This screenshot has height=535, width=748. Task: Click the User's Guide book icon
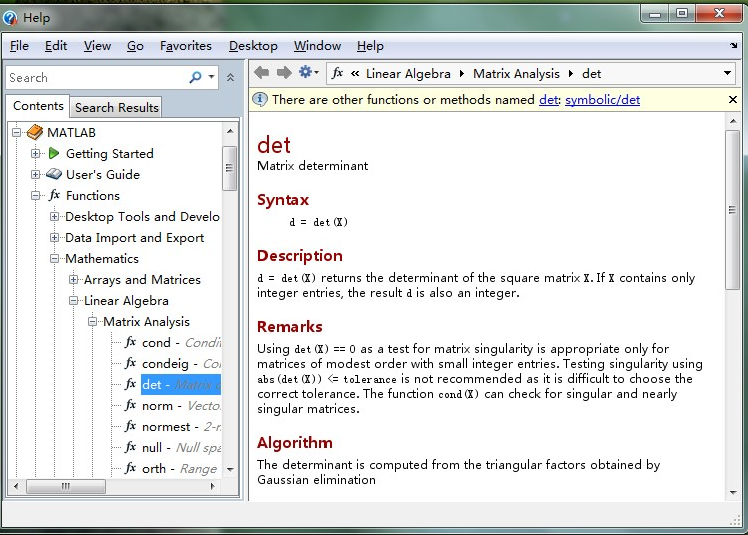pos(54,174)
